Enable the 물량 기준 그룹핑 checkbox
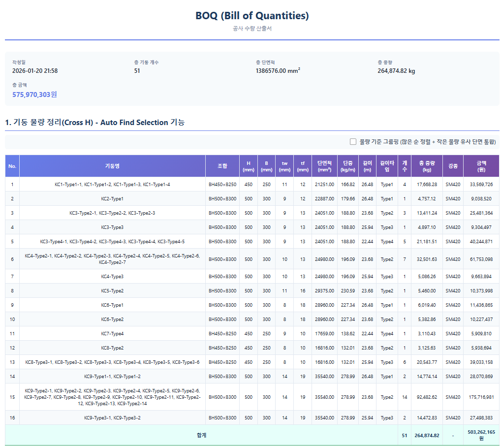This screenshot has height=448, width=501. 353,142
